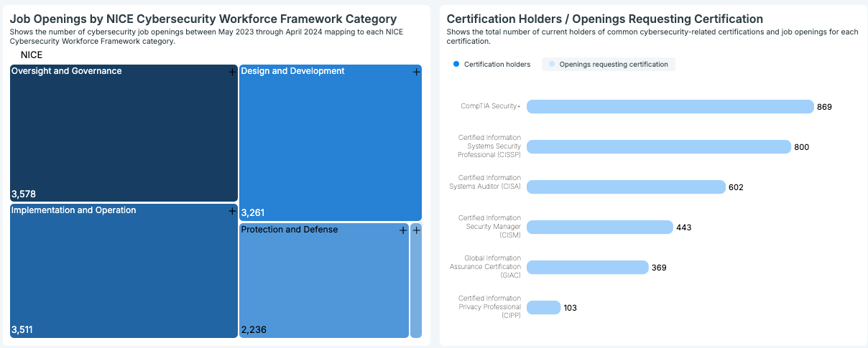The height and width of the screenshot is (348, 868).
Task: Click the Openings requesting certification legend dot
Action: tap(551, 65)
